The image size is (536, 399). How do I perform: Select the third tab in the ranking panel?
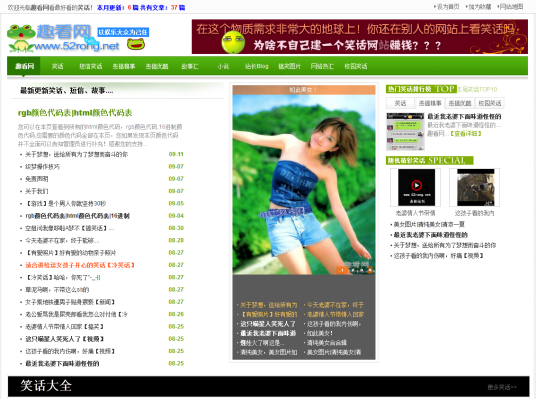coord(460,103)
